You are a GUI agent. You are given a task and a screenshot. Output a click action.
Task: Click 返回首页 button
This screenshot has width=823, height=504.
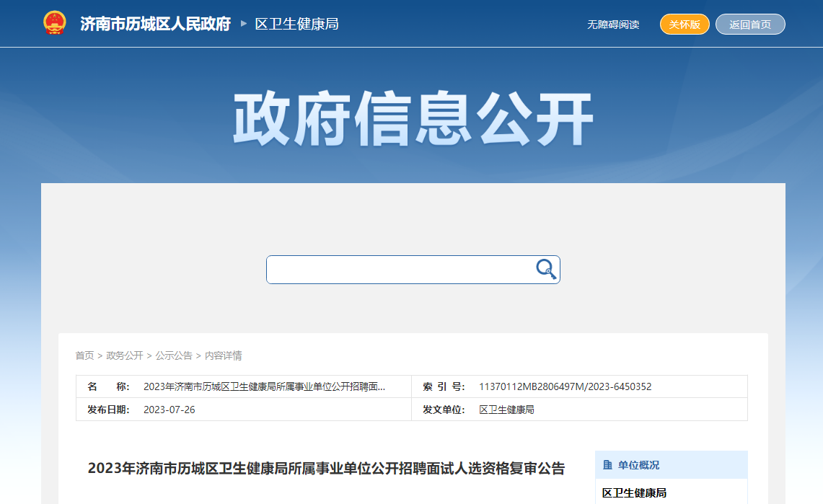(x=750, y=24)
